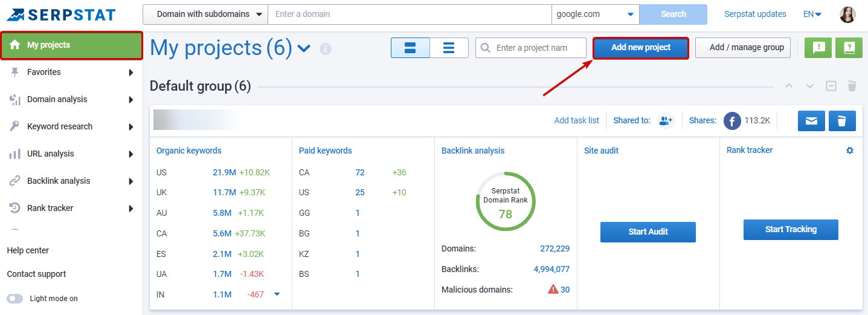Focus the Enter a domain field
The image size is (868, 315).
coord(410,15)
